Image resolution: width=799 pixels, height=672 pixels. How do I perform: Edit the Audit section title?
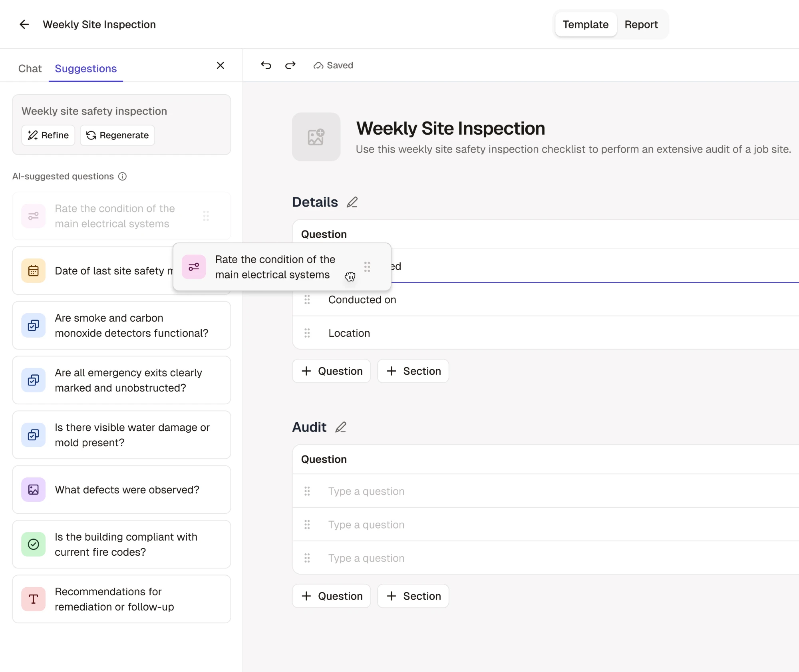(341, 427)
